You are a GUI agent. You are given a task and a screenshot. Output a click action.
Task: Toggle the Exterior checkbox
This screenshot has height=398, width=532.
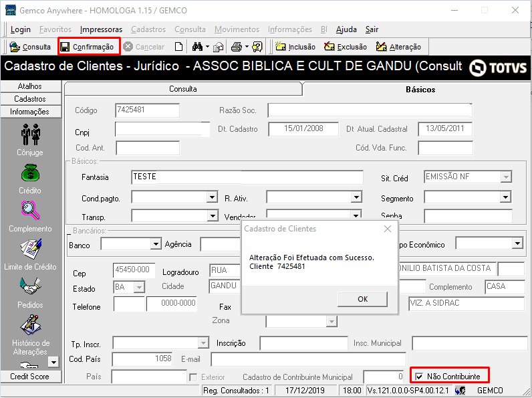tap(193, 377)
